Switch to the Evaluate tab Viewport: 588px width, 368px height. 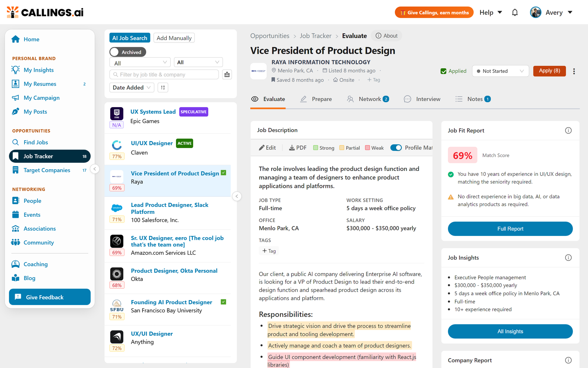[268, 99]
